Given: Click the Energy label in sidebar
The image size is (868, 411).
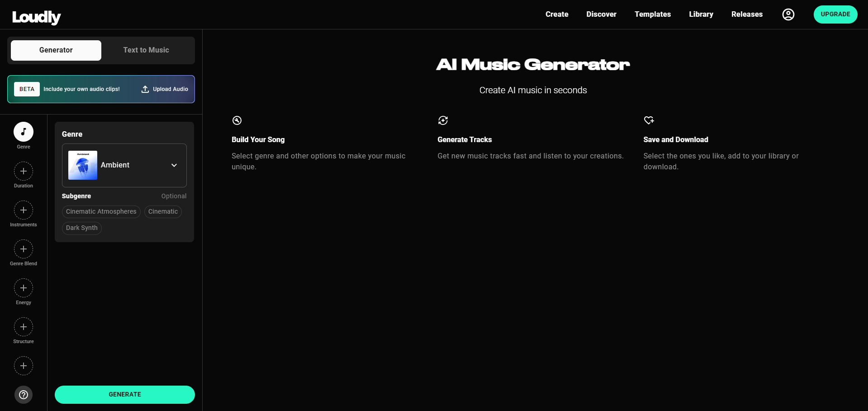Looking at the screenshot, I should point(24,302).
